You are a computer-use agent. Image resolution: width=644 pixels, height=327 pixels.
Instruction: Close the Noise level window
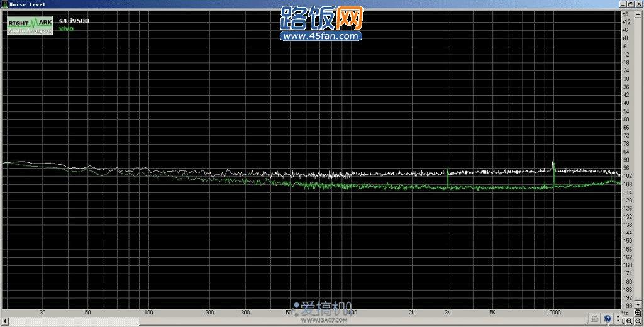coord(639,4)
